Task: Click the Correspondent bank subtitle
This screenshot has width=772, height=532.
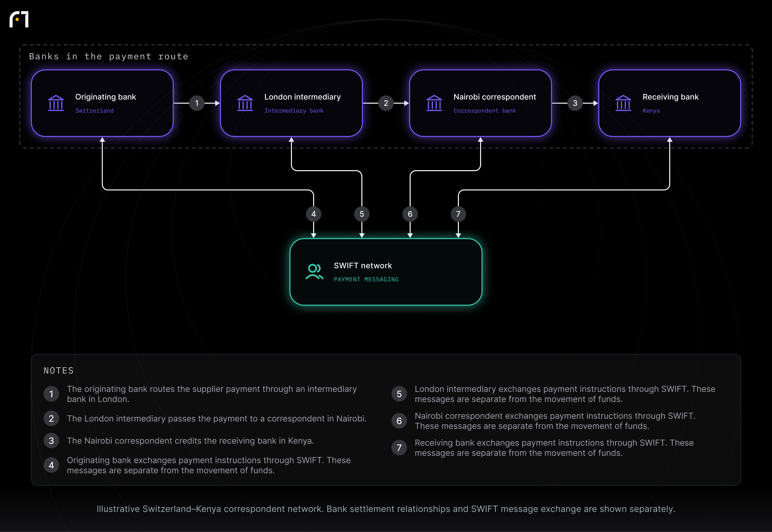Action: click(485, 111)
